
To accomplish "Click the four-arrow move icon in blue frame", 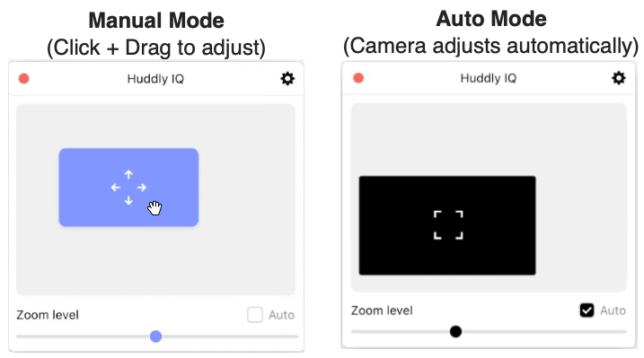I will [x=128, y=188].
